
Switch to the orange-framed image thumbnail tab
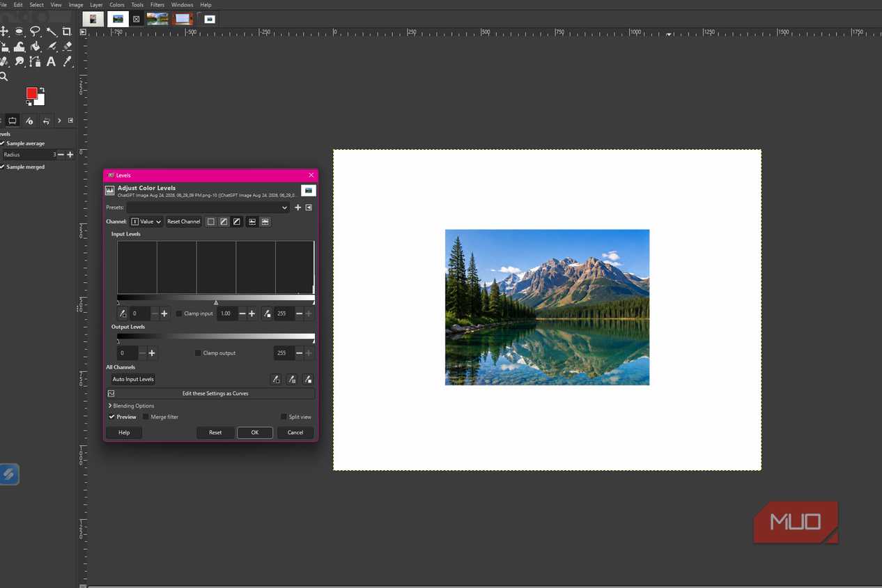coord(183,19)
